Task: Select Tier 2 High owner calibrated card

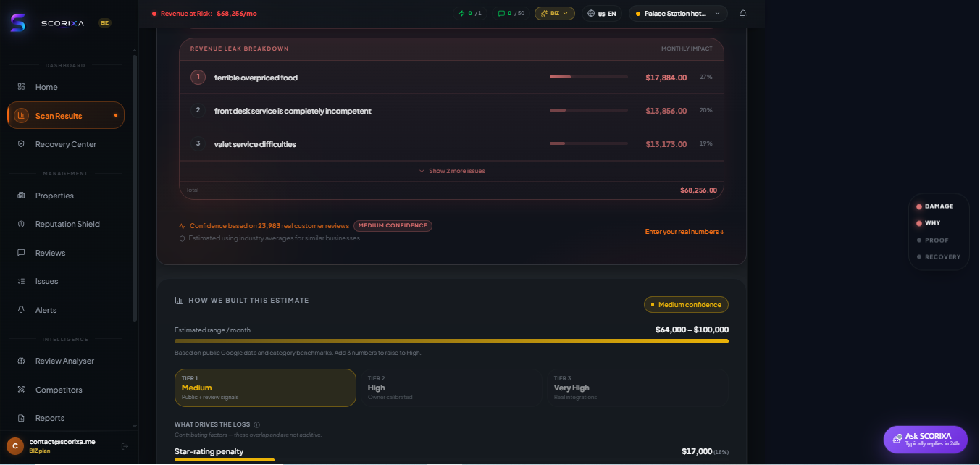Action: coord(451,387)
